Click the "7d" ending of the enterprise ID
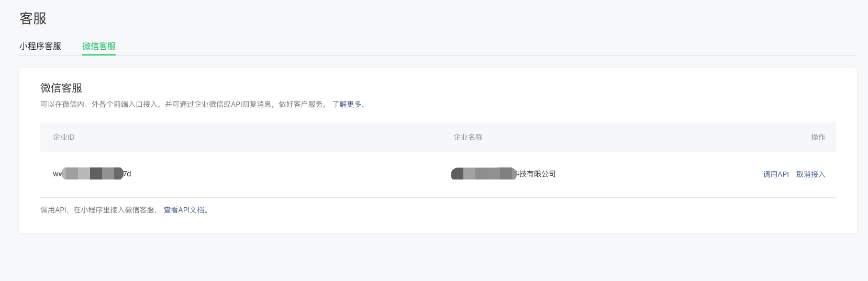The image size is (868, 281). 127,174
